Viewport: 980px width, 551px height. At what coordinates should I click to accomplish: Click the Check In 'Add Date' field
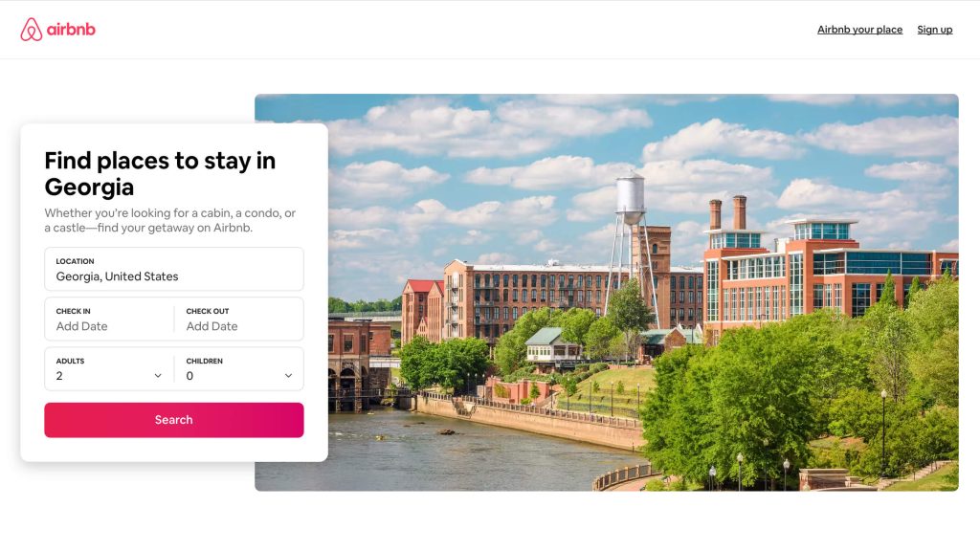click(x=109, y=320)
